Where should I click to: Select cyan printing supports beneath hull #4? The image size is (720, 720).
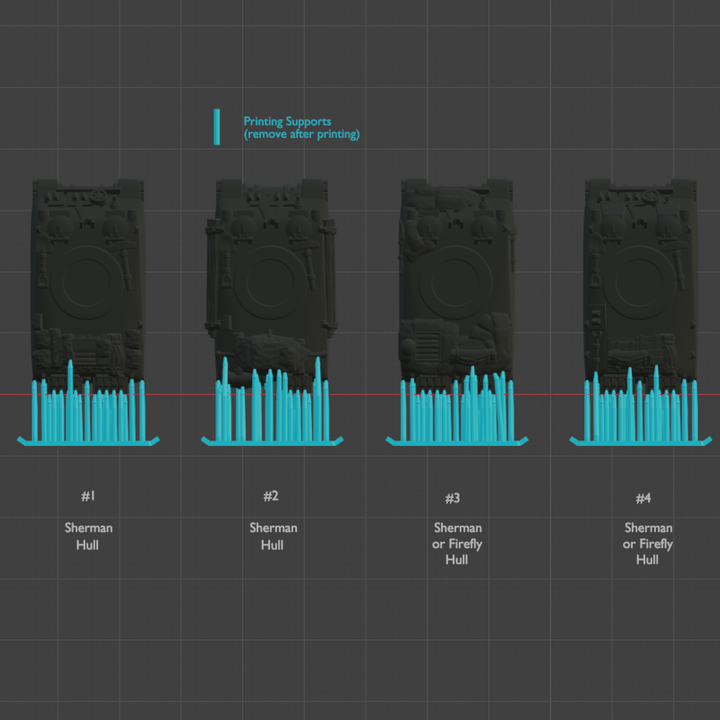point(640,415)
